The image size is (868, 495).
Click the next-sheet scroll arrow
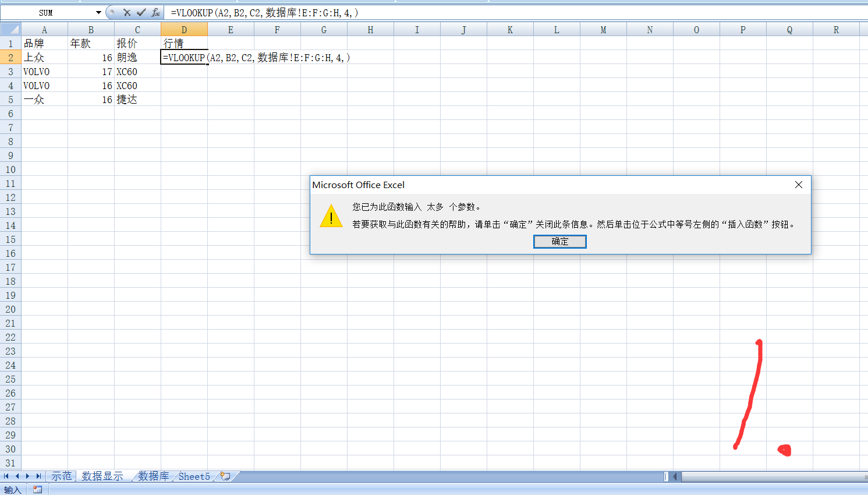(x=27, y=476)
